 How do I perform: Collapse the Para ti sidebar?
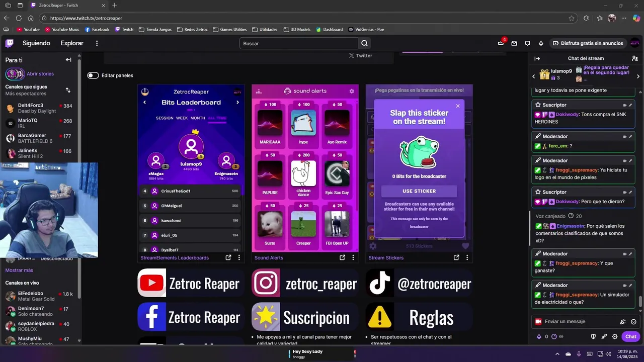pyautogui.click(x=68, y=60)
